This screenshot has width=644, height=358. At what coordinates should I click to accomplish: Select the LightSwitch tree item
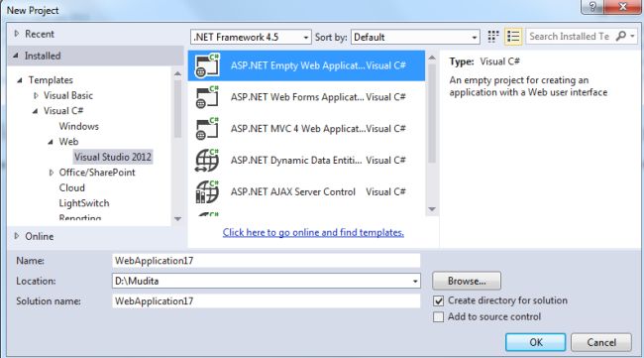84,203
